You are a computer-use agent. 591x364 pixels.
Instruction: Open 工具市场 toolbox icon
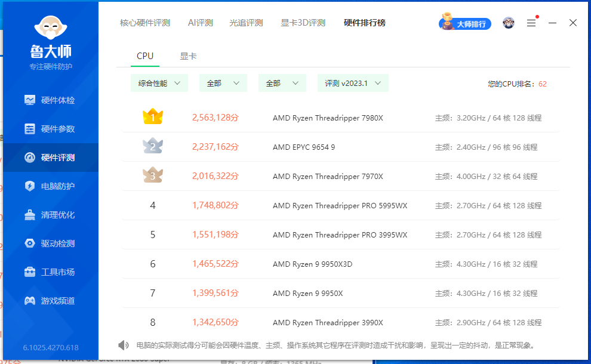[30, 272]
